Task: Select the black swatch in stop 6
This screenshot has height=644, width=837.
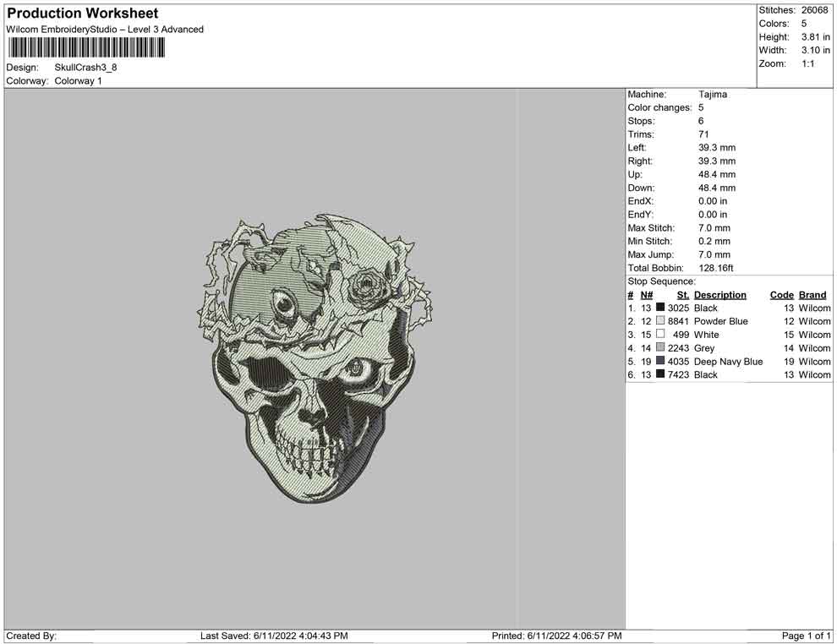Action: [x=660, y=374]
